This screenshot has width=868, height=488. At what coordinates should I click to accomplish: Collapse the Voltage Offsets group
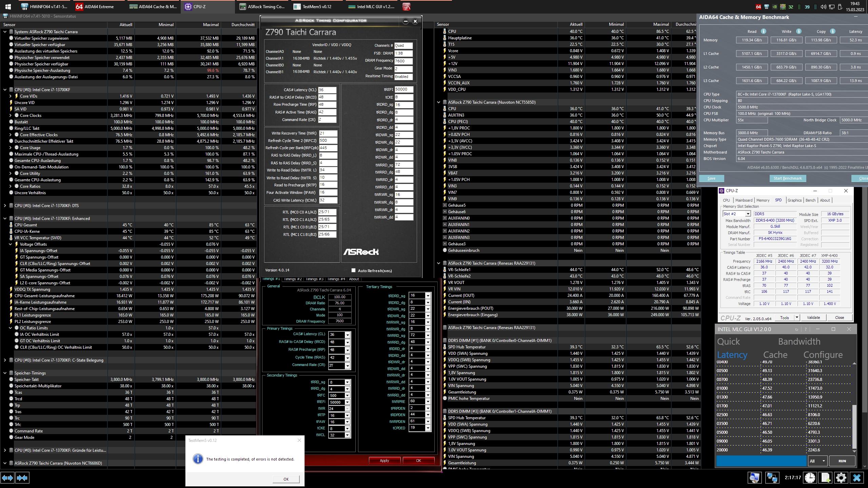11,244
